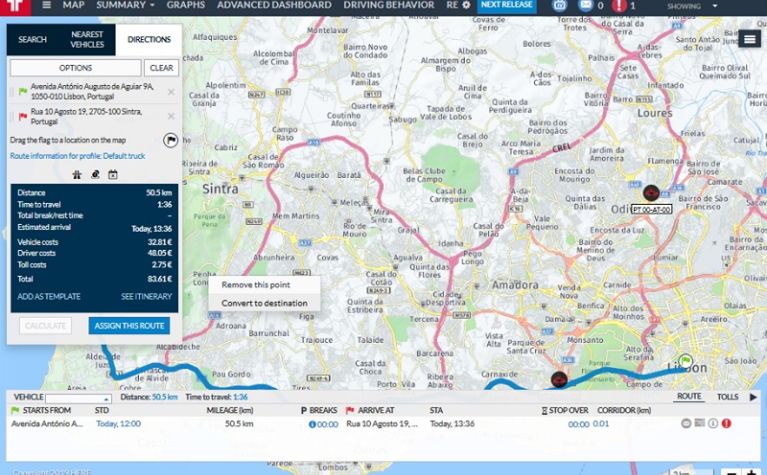
Task: Click the red TomTom-style logo icon
Action: point(15,6)
